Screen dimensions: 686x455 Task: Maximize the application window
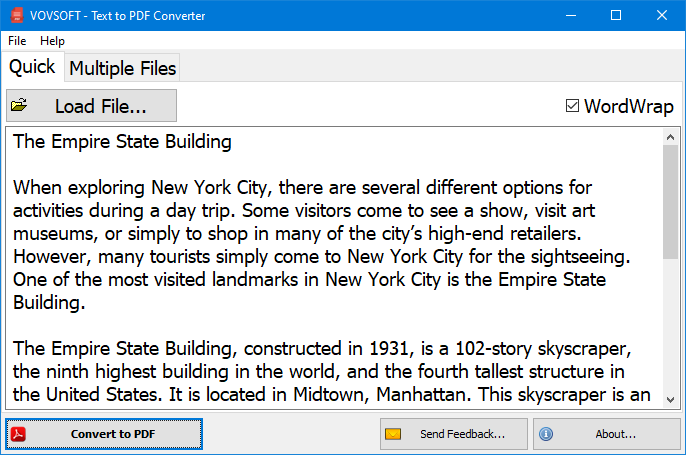coord(616,15)
